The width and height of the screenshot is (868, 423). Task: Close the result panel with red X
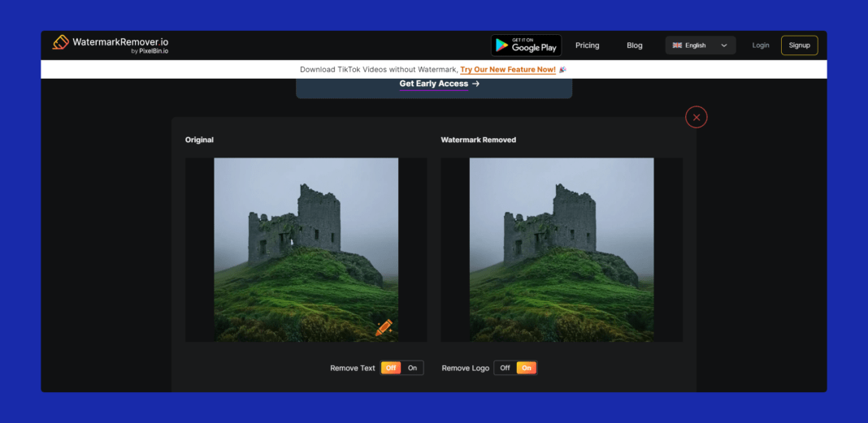696,118
